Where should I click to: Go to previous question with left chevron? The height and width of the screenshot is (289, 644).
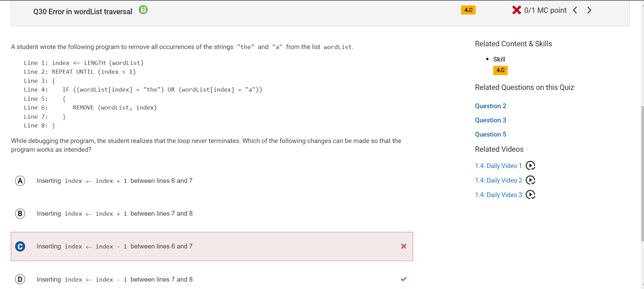[575, 10]
